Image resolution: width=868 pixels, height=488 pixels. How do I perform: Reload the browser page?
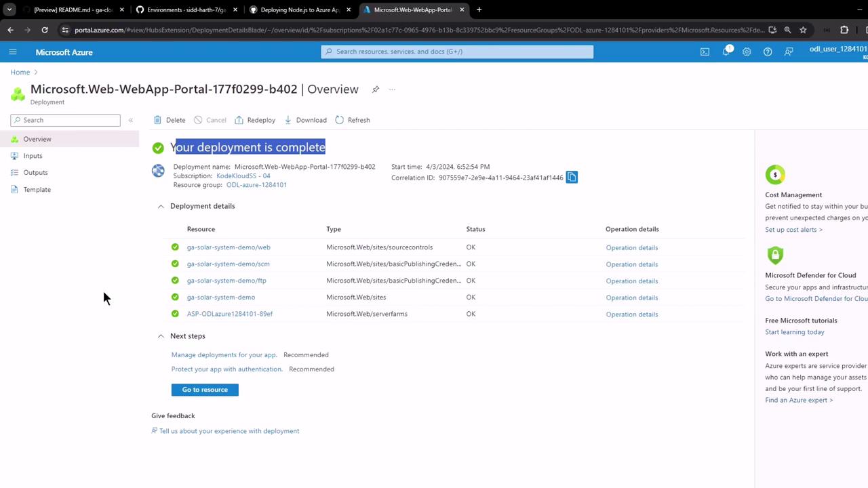(x=45, y=30)
